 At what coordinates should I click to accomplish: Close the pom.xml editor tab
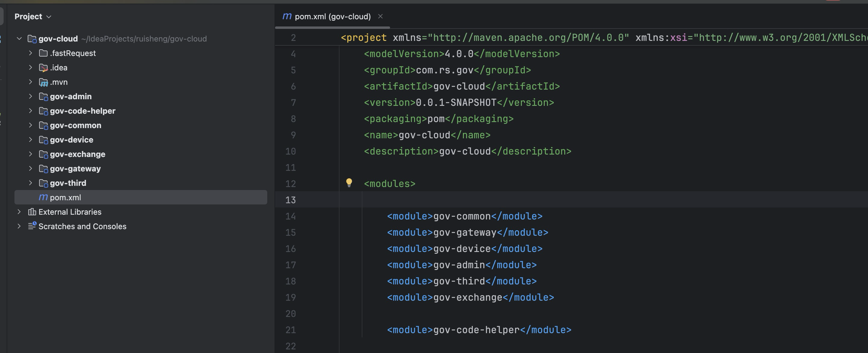(380, 16)
